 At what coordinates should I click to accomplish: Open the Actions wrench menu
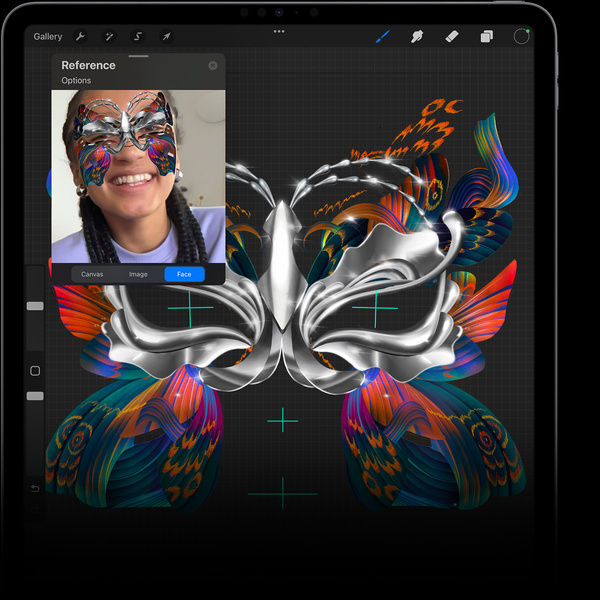(80, 37)
